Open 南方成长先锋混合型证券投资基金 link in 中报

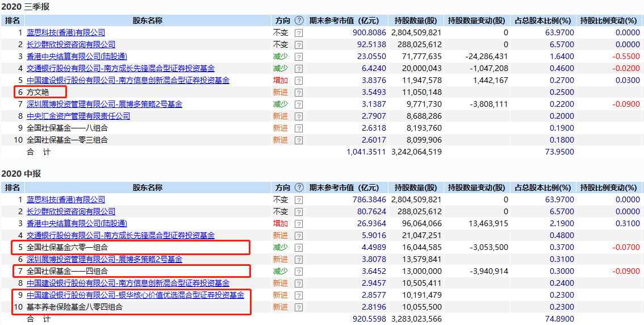121,235
